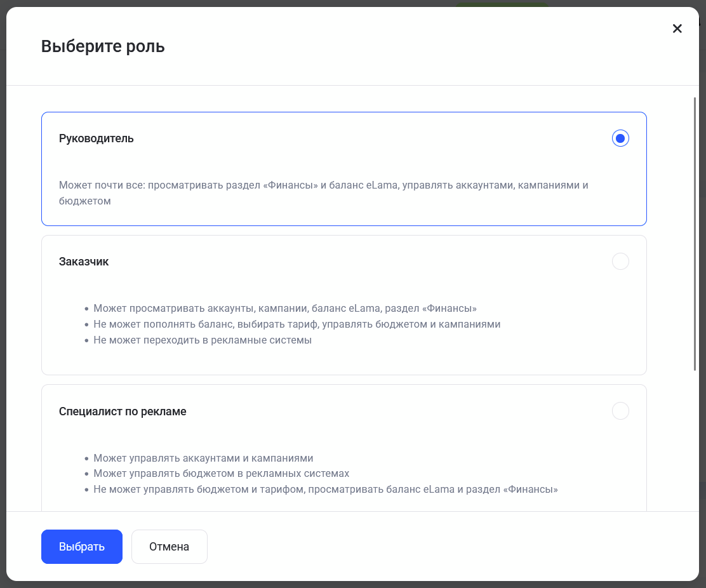Click the Заказчик card heading text
The image size is (706, 588).
coord(83,261)
